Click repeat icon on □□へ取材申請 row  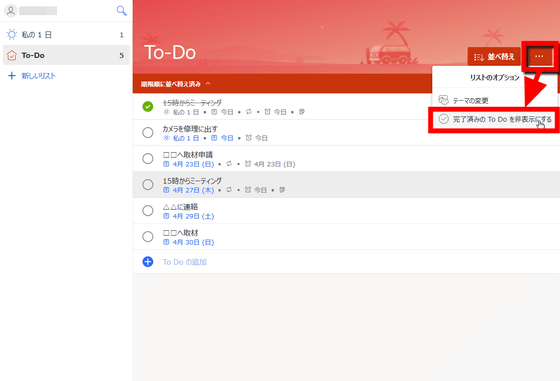(x=229, y=164)
